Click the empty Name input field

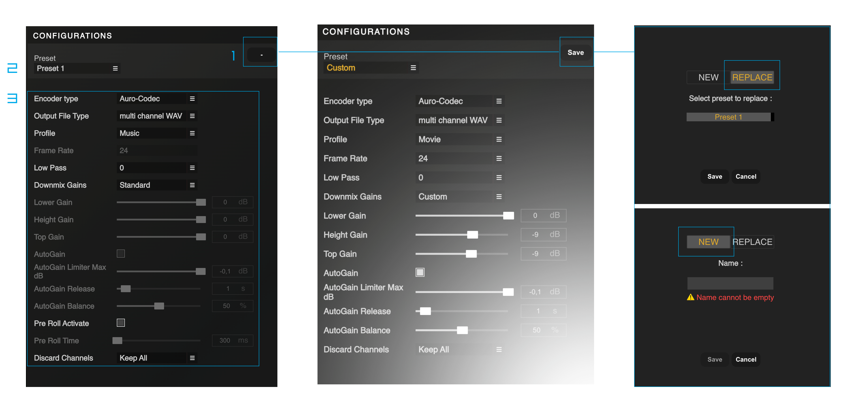(730, 283)
